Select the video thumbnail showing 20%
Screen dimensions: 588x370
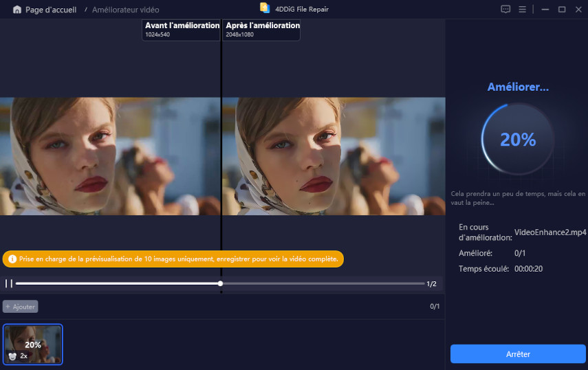tap(33, 344)
